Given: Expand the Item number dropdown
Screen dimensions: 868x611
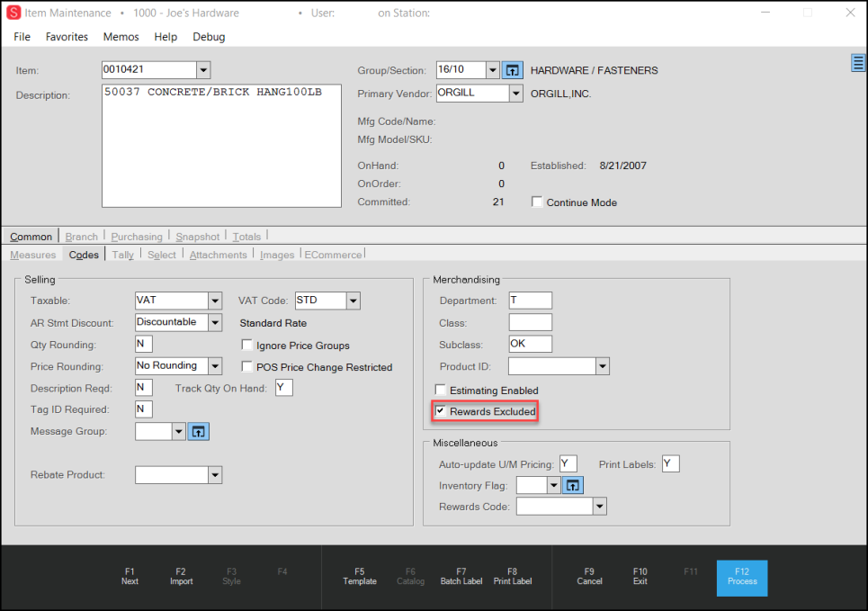Looking at the screenshot, I should 203,70.
